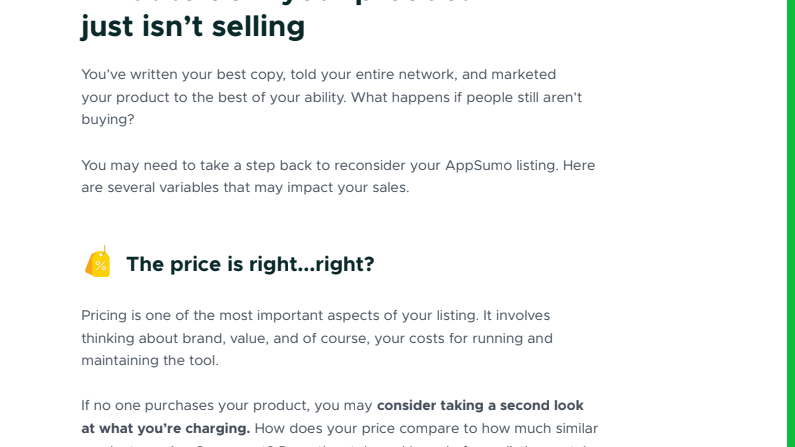795x447 pixels.
Task: Click the 'buying?' text line
Action: 107,120
